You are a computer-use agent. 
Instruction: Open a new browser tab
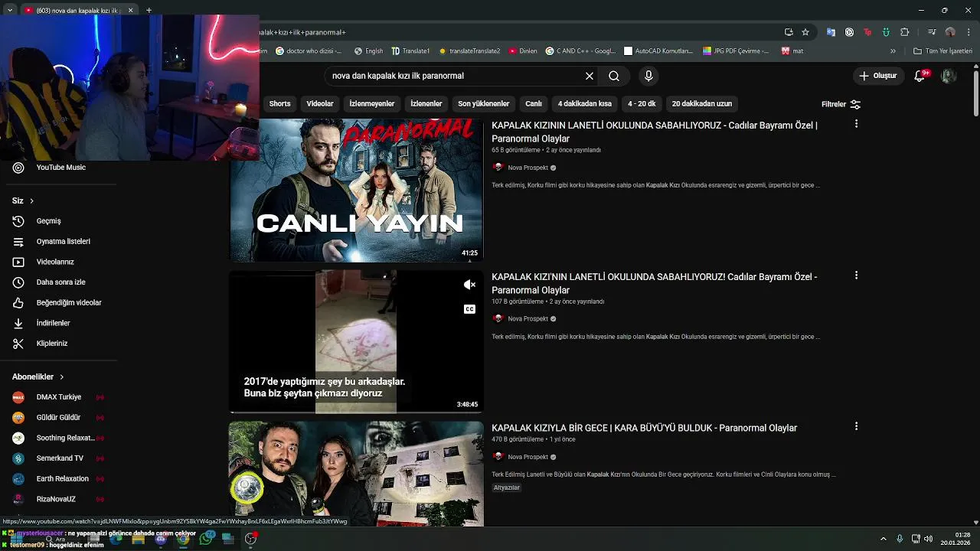[x=149, y=10]
